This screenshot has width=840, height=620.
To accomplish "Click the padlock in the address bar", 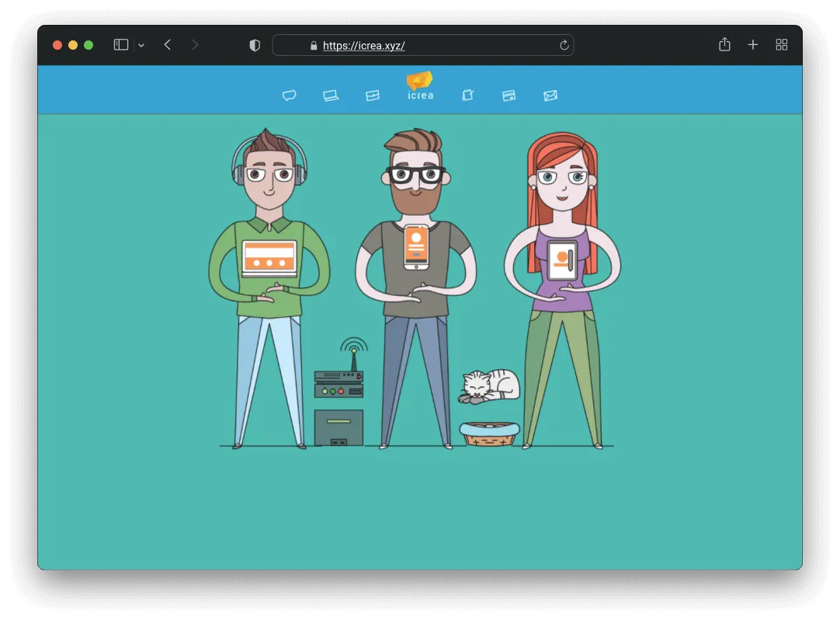I will (313, 45).
